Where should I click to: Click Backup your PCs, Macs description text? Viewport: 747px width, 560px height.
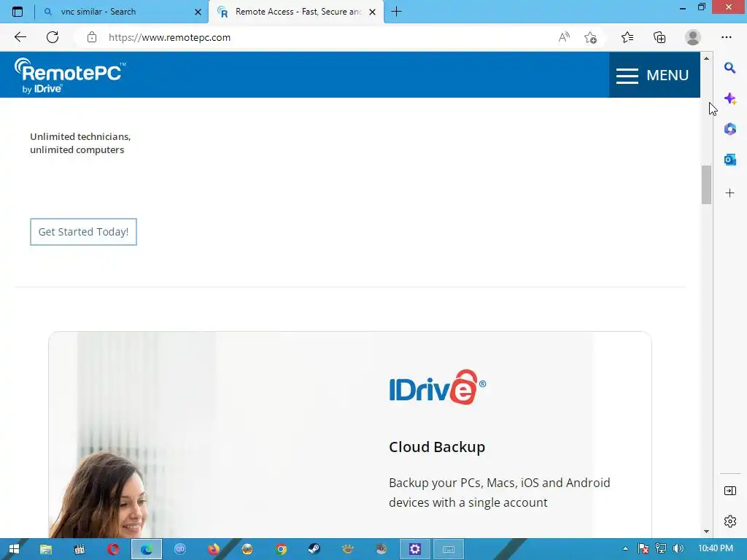point(499,492)
